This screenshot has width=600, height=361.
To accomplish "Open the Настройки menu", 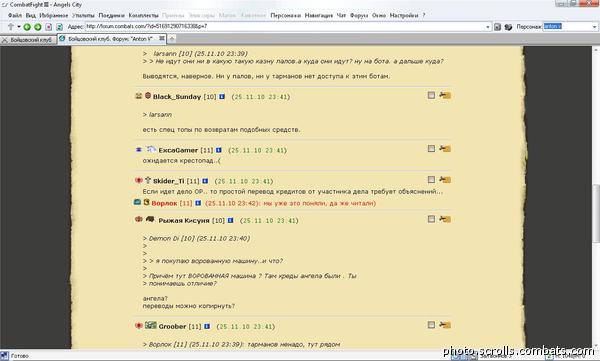I will (404, 16).
